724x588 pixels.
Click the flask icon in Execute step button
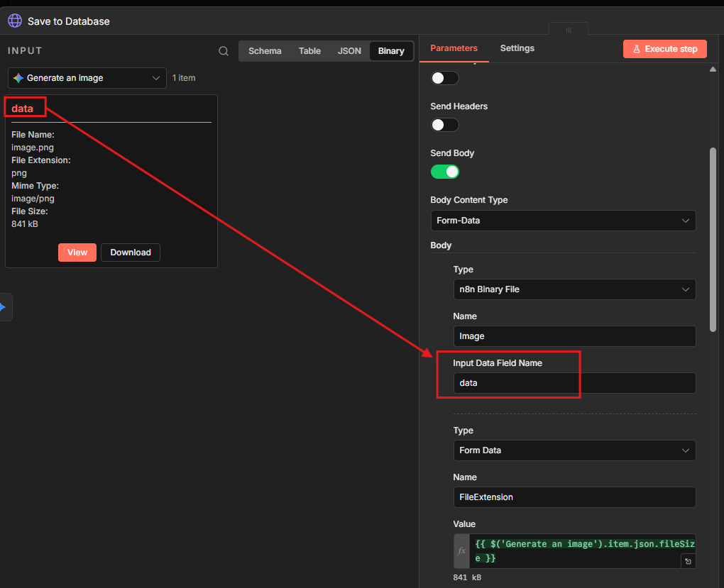637,49
